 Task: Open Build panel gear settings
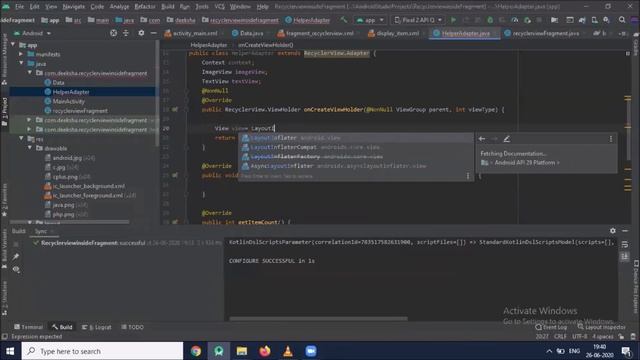click(613, 231)
